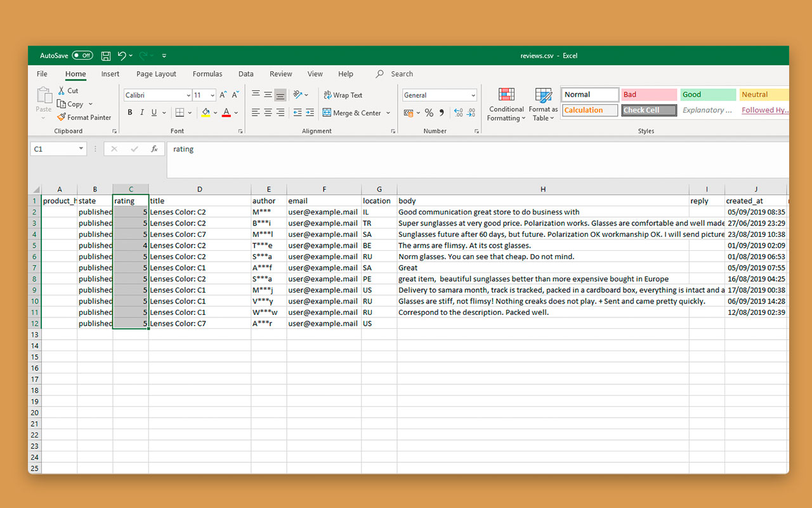
Task: Open Font Color palette dropdown arrow
Action: coord(236,113)
